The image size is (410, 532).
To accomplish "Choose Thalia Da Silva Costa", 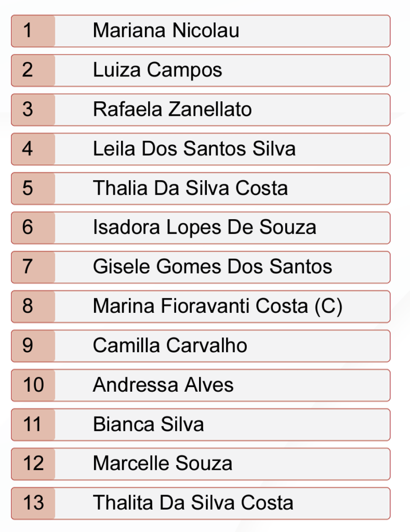I will tap(190, 188).
